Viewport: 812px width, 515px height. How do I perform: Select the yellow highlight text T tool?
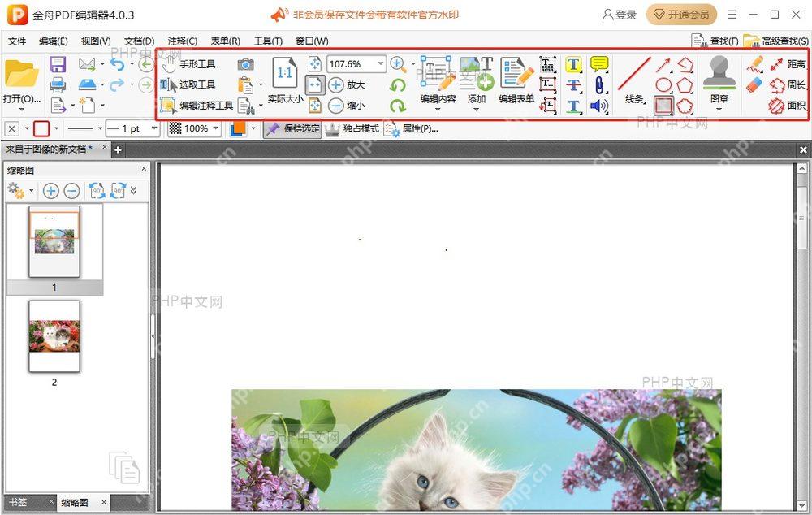(x=573, y=65)
